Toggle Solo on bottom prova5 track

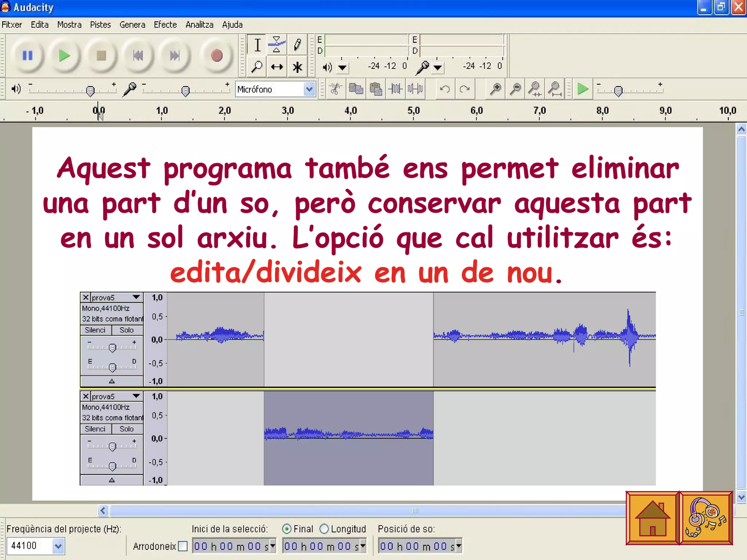(x=127, y=429)
